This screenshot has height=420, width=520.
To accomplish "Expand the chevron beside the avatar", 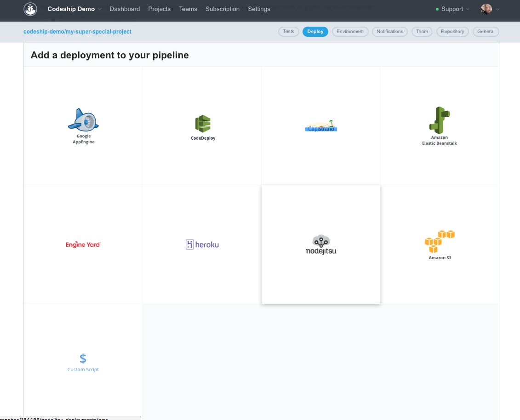I will click(498, 9).
